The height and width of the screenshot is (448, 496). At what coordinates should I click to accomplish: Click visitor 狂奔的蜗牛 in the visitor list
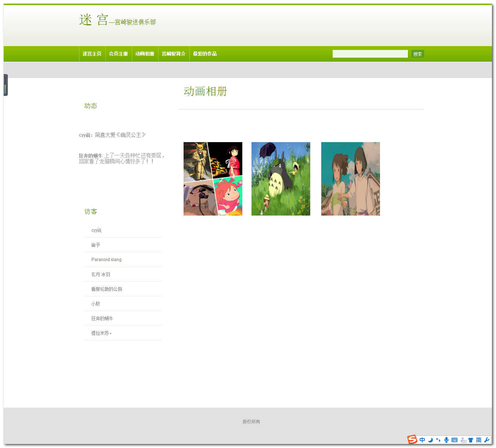[102, 318]
